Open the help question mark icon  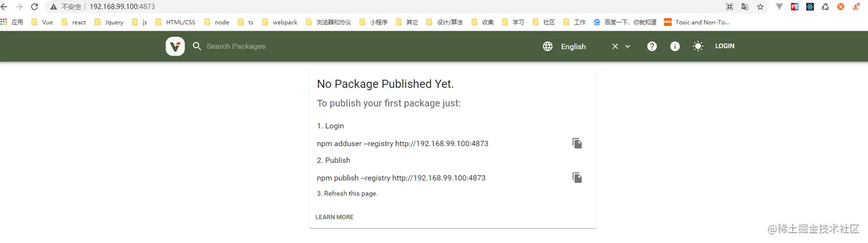pyautogui.click(x=652, y=46)
